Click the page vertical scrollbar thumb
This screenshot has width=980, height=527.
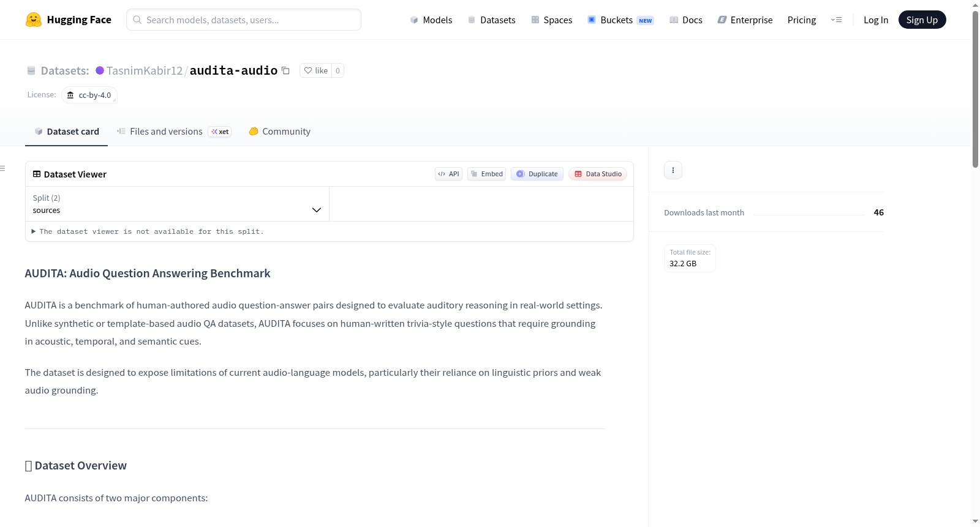[976, 89]
